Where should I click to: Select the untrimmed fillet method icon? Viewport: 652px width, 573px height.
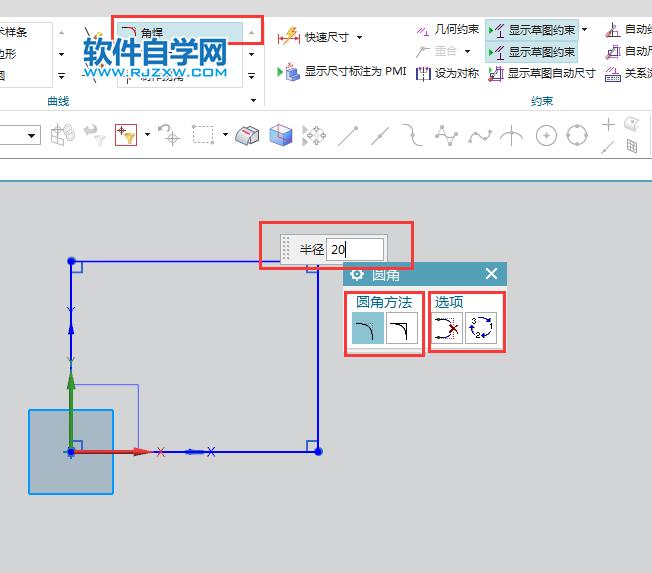click(x=402, y=328)
